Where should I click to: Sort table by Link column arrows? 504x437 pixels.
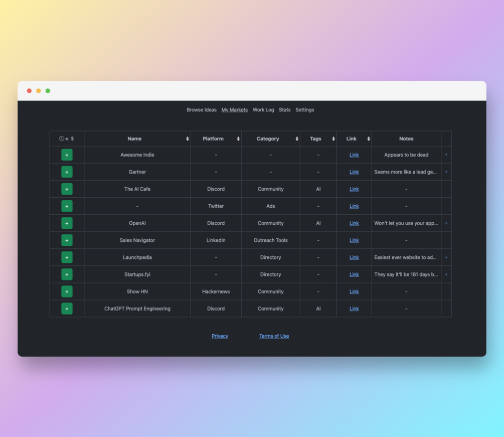(x=369, y=138)
